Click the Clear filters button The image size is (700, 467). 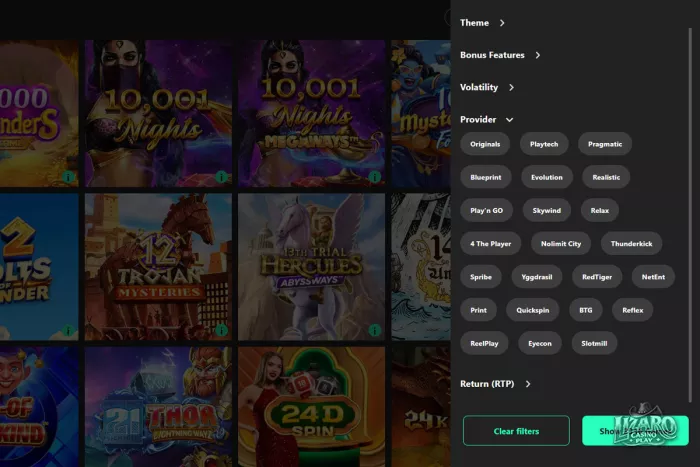coord(516,431)
